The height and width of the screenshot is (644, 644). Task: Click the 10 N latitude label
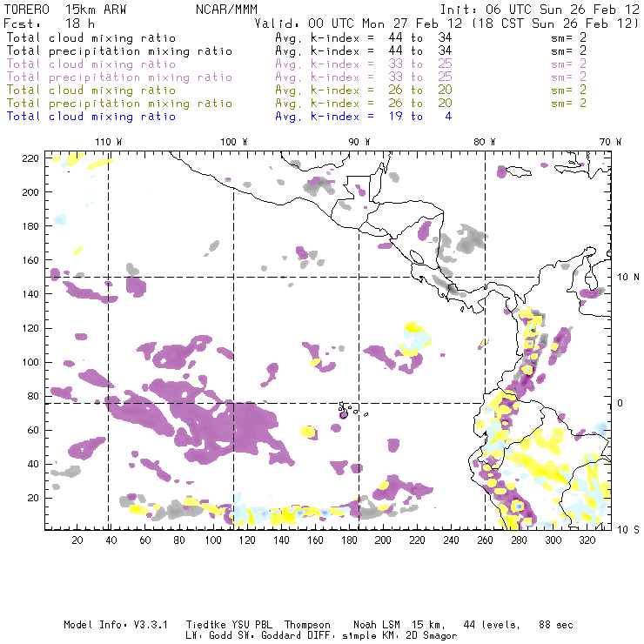pos(628,277)
